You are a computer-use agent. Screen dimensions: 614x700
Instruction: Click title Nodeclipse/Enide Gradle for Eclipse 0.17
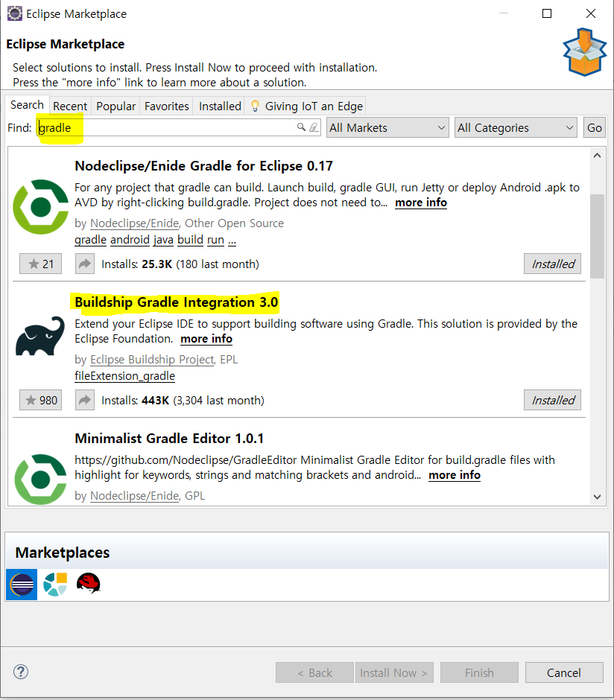(x=203, y=166)
